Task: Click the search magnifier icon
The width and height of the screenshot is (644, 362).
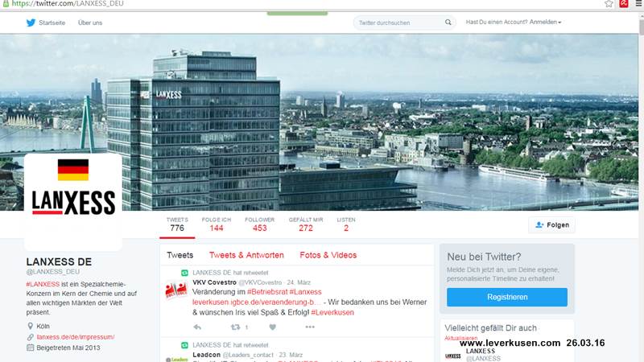Action: [448, 23]
